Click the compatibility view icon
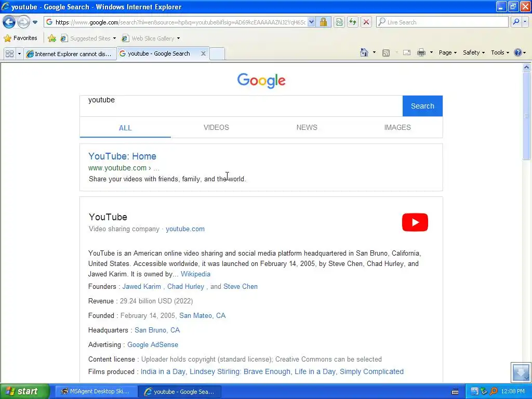The width and height of the screenshot is (532, 399). pyautogui.click(x=339, y=22)
